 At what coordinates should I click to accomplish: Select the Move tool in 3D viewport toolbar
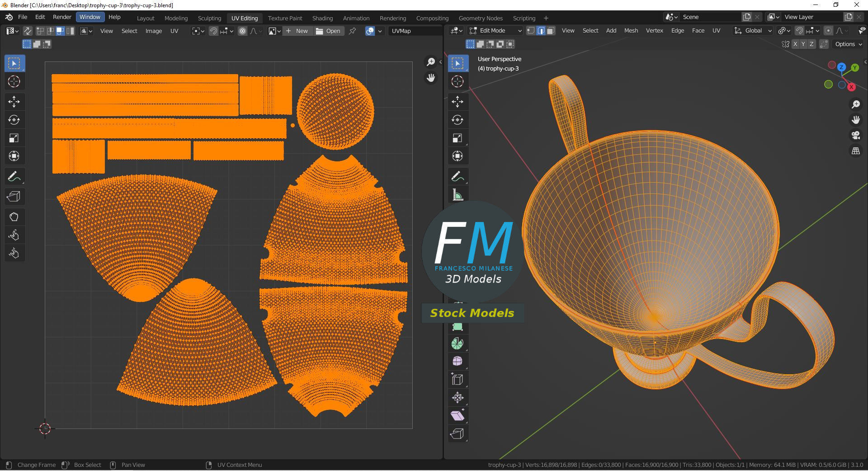coord(458,102)
